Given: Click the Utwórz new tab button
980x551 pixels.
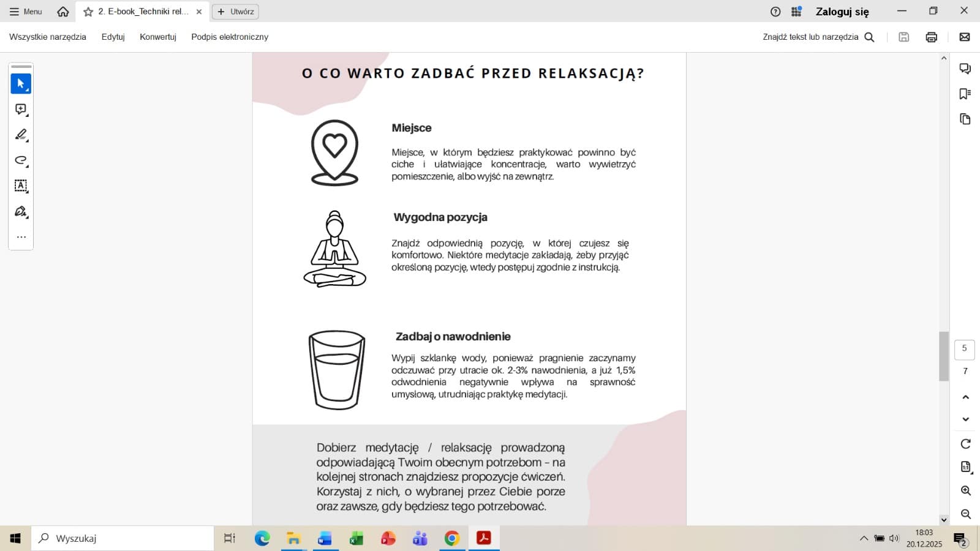Looking at the screenshot, I should (235, 12).
